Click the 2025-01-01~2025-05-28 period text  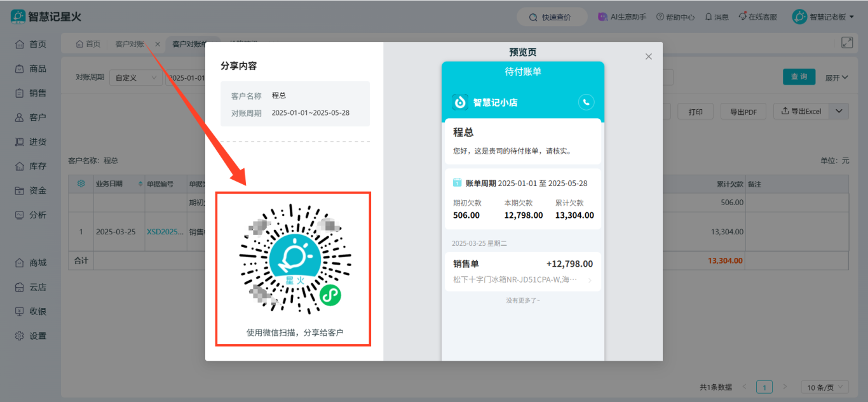point(311,113)
